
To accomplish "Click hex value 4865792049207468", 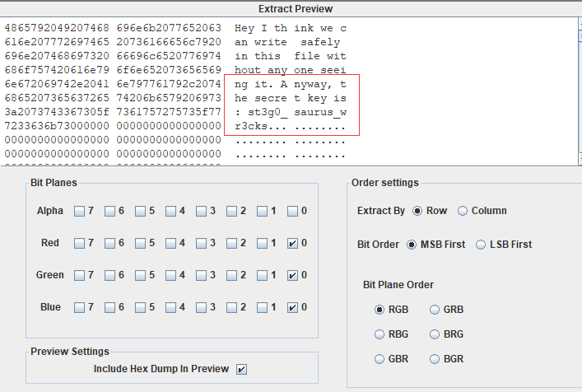I will pyautogui.click(x=57, y=28).
